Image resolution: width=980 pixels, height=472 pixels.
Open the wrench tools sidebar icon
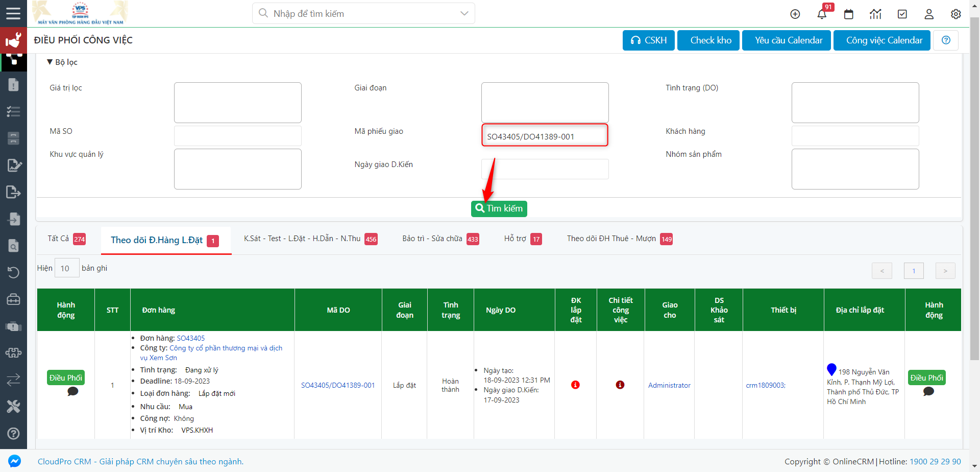click(13, 407)
